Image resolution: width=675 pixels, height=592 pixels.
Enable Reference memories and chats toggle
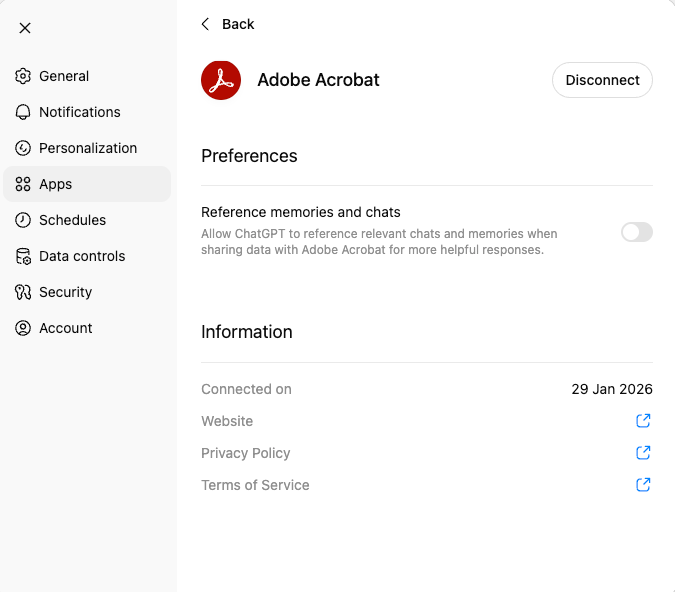(x=636, y=232)
